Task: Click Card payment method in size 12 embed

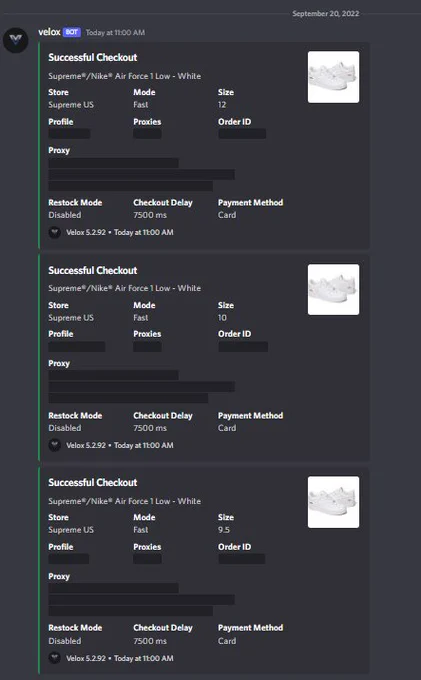Action: [227, 215]
